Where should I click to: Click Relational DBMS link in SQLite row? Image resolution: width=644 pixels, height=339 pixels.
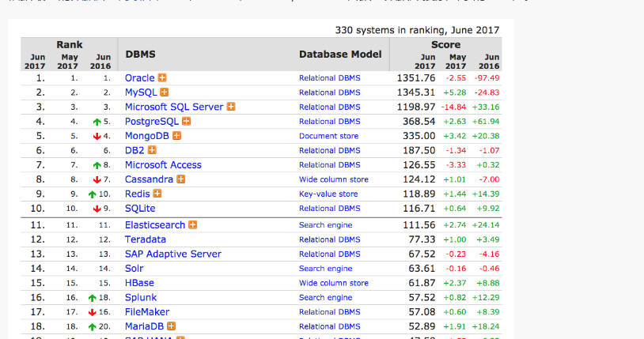coord(329,208)
